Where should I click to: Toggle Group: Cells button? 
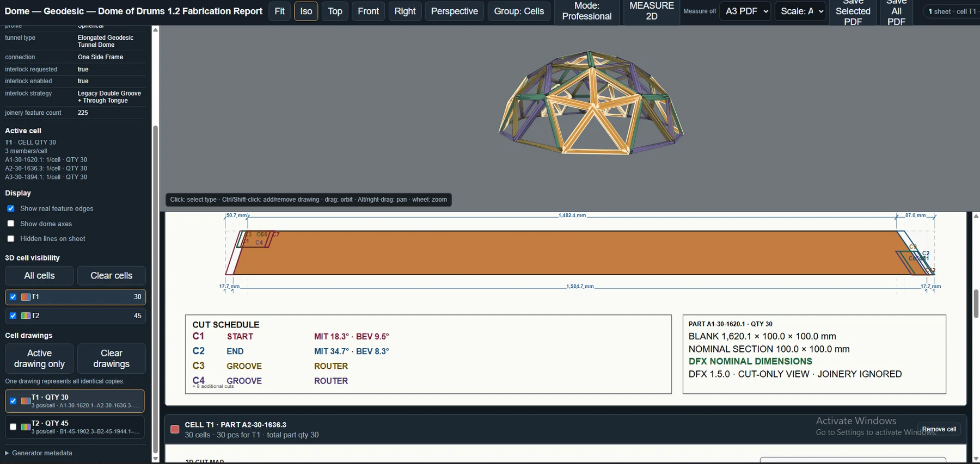pos(519,11)
